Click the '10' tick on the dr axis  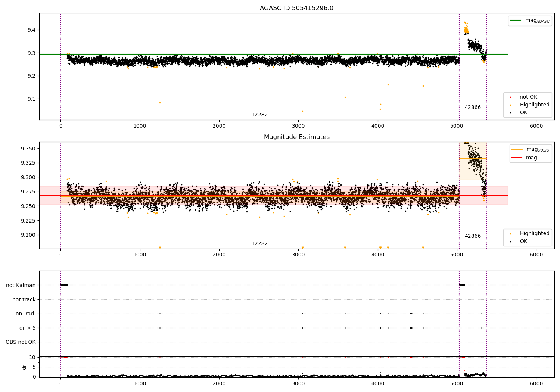click(x=32, y=358)
